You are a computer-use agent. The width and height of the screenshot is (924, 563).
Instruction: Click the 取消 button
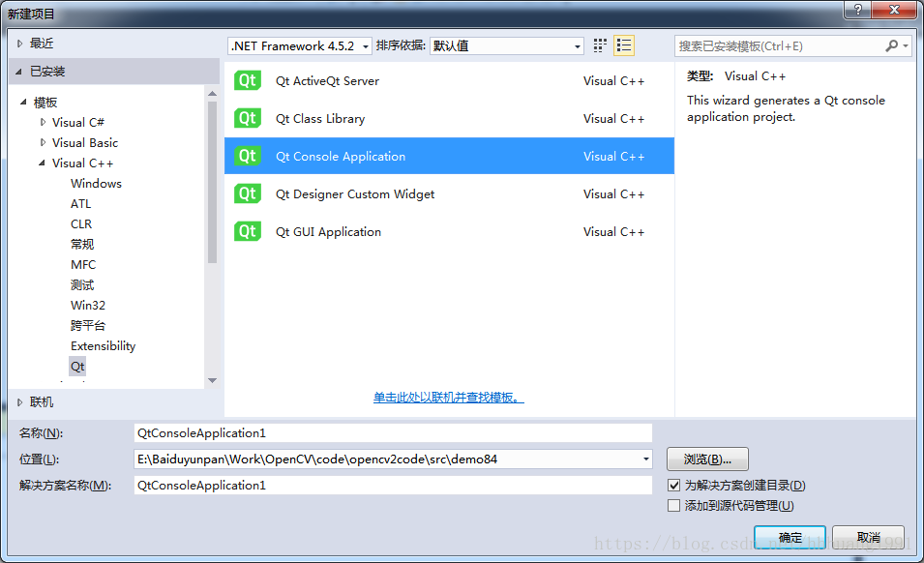tap(868, 537)
